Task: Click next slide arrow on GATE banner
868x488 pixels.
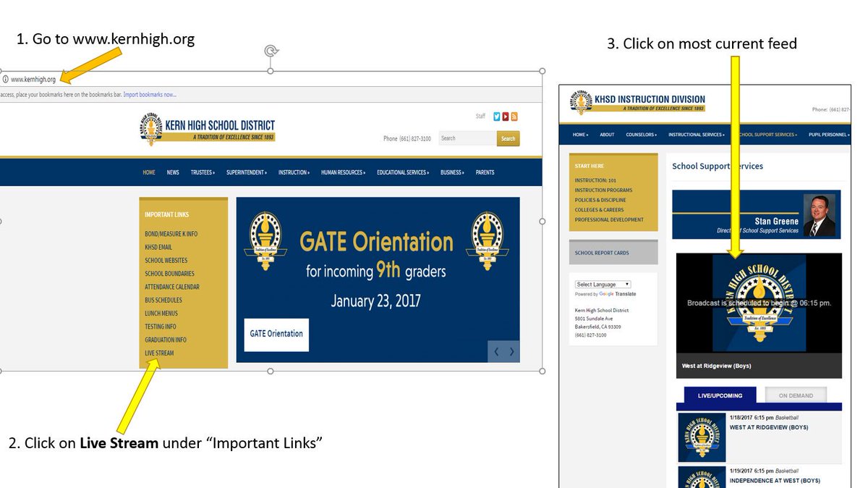Action: (x=511, y=352)
